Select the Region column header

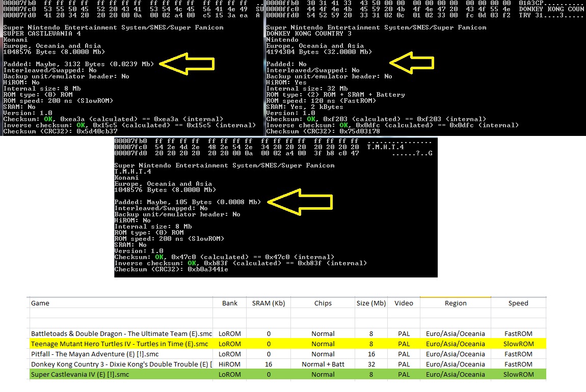click(x=455, y=303)
